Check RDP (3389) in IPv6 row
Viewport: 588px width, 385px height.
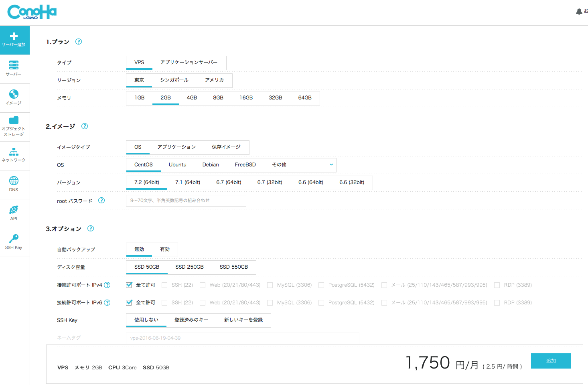pyautogui.click(x=497, y=303)
